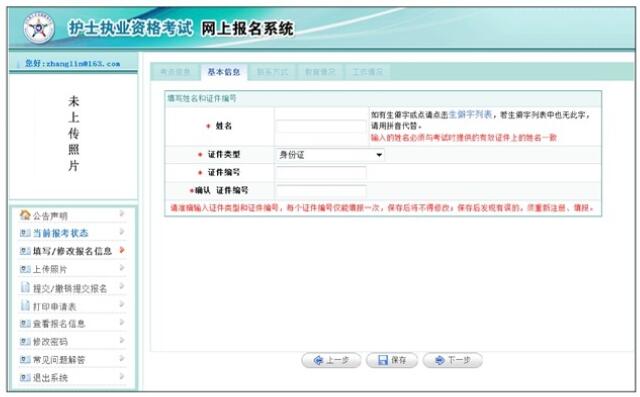Viewport: 640px width, 397px height.
Task: Click the arrow at right of 上传照片
Action: (122, 268)
